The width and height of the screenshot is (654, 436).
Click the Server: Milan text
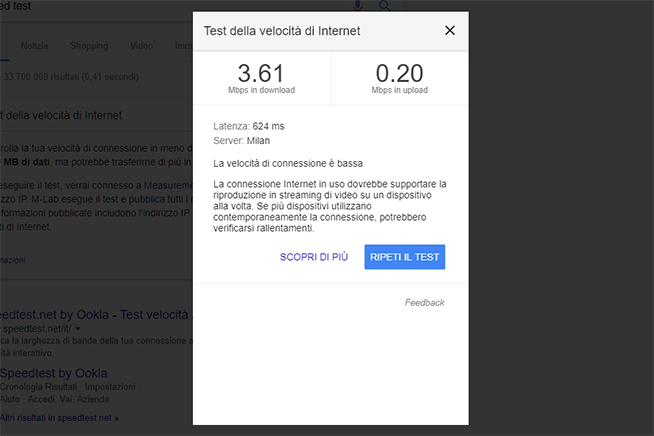241,141
